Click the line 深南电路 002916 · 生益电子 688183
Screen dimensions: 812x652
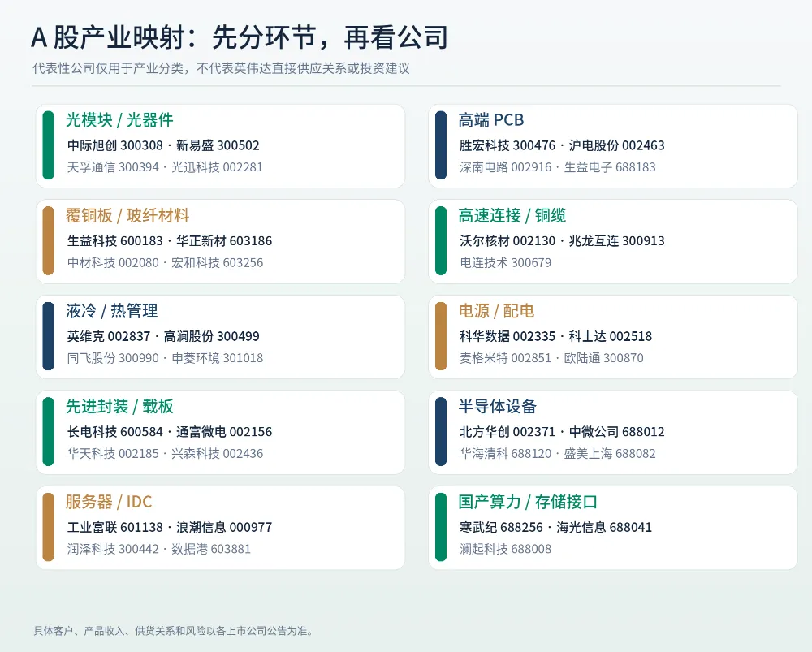pos(557,167)
